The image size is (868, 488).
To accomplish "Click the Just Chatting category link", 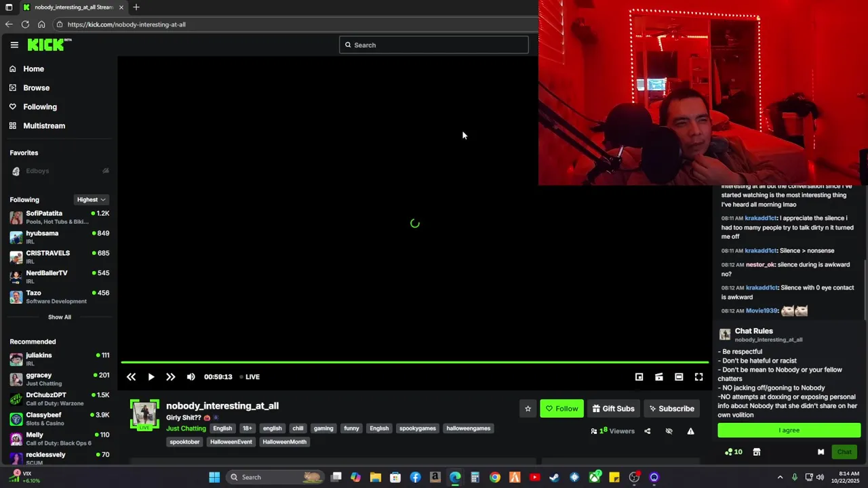I will 186,428.
